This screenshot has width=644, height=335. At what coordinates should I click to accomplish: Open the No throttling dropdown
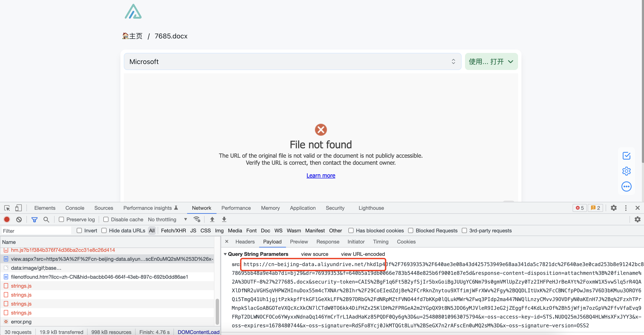point(167,219)
